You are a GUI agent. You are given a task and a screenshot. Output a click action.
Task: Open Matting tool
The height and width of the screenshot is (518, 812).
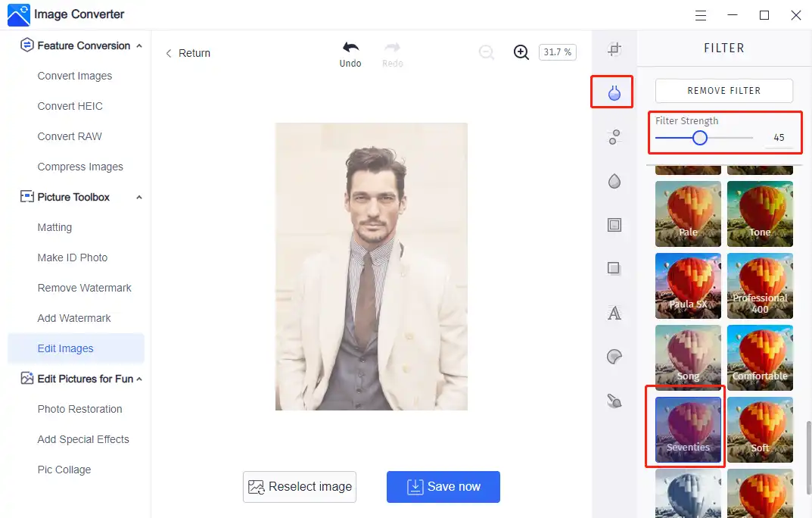tap(54, 227)
